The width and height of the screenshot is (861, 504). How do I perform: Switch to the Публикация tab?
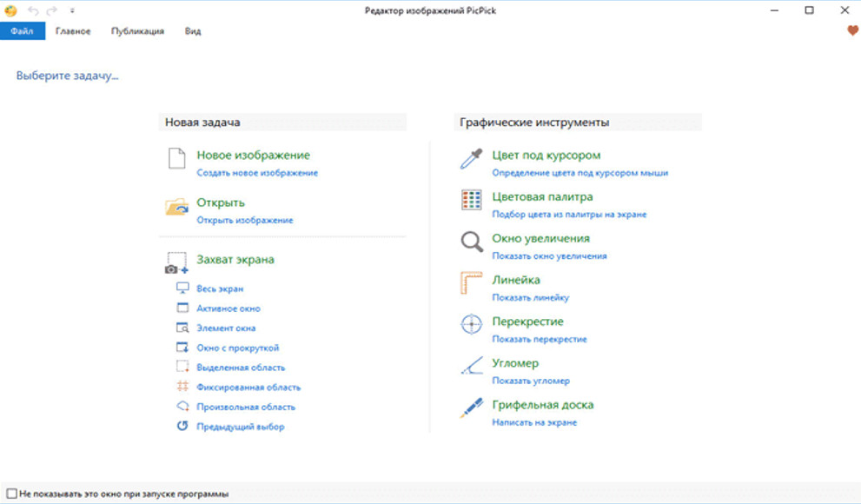coord(137,31)
